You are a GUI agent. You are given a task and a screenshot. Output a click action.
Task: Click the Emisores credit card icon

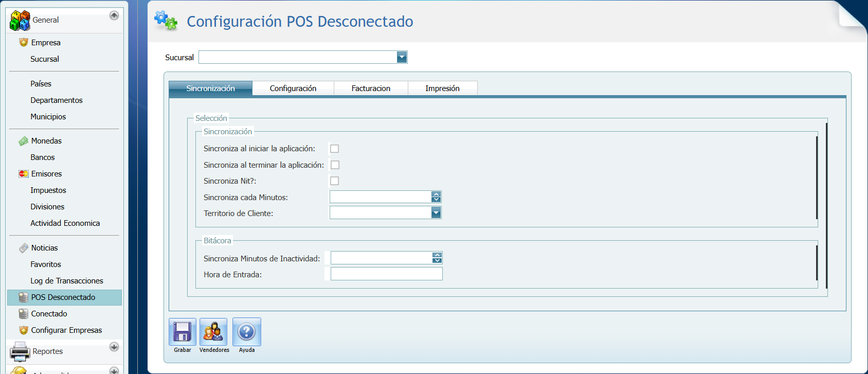pos(24,174)
